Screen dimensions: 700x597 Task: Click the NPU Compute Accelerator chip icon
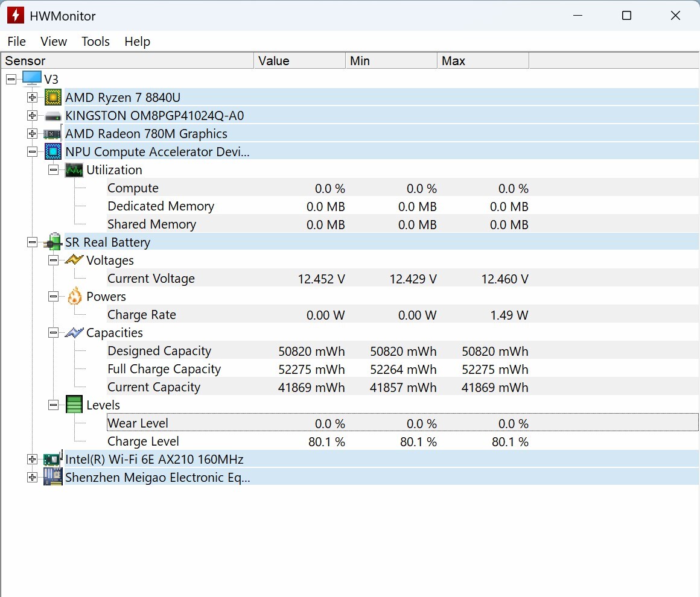pyautogui.click(x=53, y=152)
